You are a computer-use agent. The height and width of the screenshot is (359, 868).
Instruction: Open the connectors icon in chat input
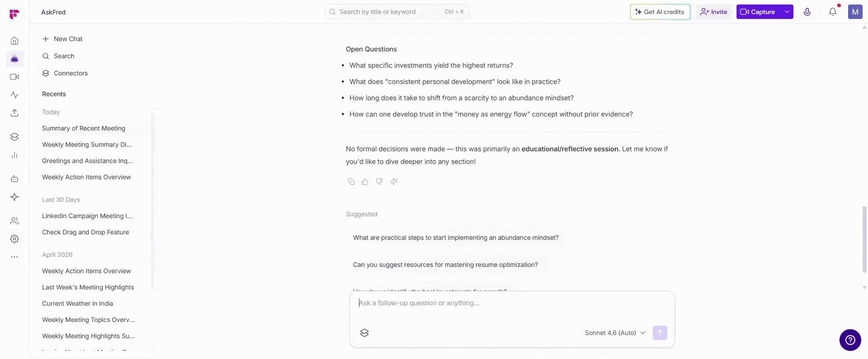tap(364, 333)
